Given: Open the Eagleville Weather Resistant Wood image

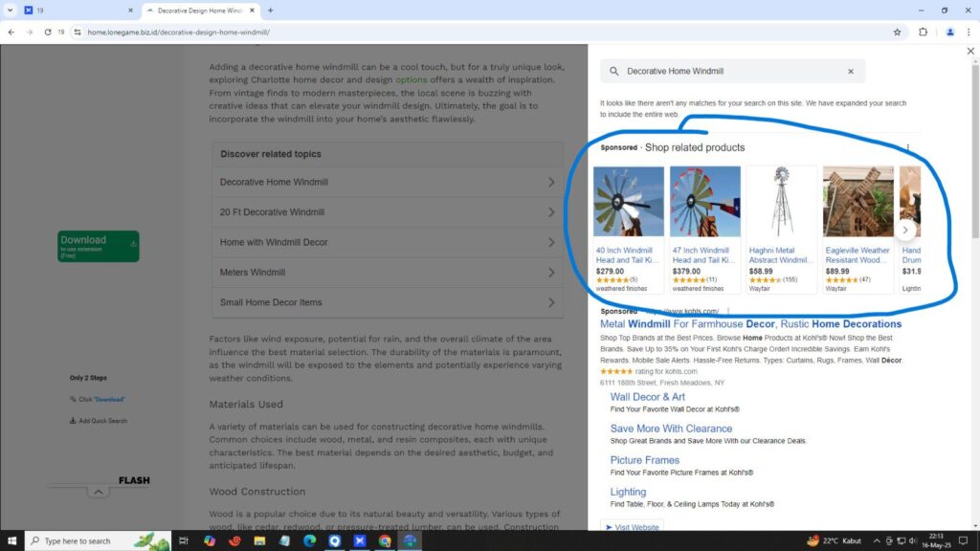Looking at the screenshot, I should click(858, 201).
